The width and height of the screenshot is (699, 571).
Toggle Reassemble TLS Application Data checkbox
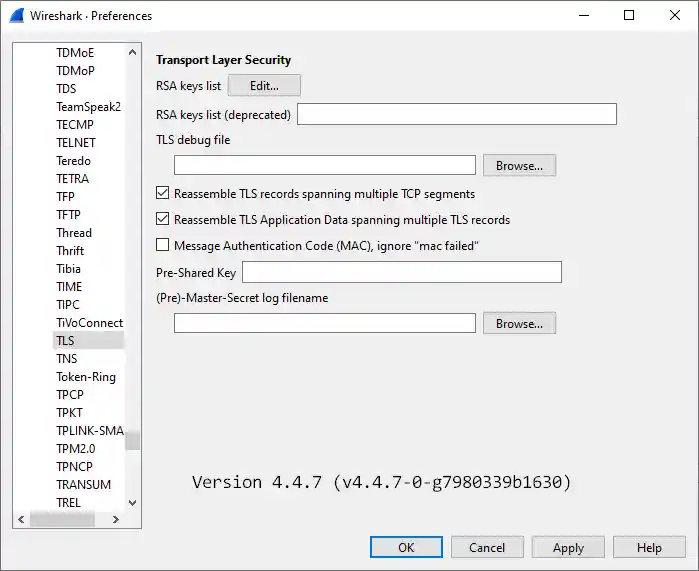pyautogui.click(x=162, y=219)
